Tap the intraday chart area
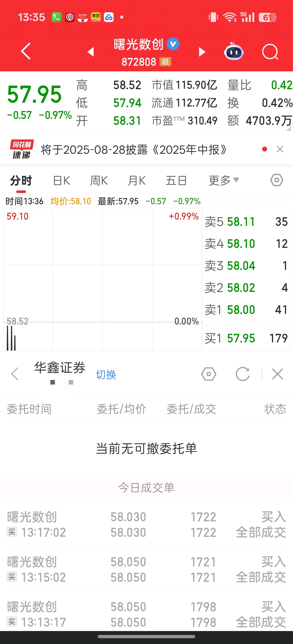The width and height of the screenshot is (293, 644). (x=103, y=279)
